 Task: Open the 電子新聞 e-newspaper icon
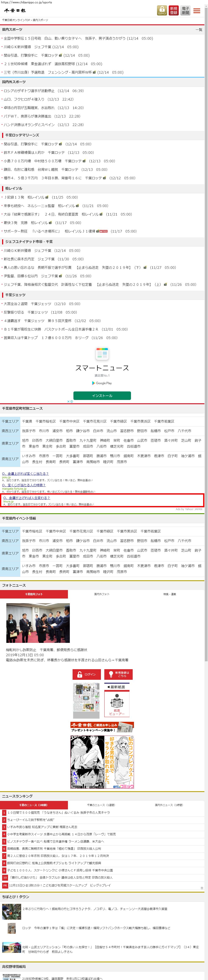click(185, 10)
